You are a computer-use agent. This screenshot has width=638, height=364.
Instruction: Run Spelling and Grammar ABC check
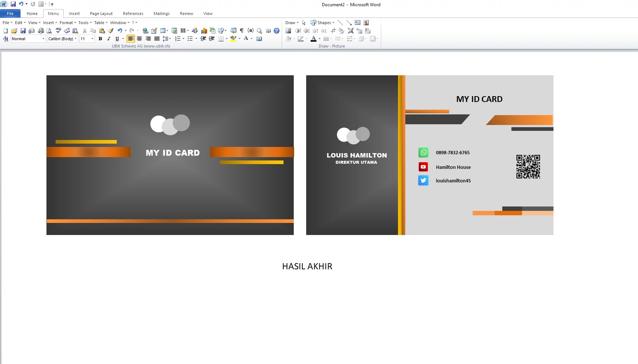[x=58, y=31]
